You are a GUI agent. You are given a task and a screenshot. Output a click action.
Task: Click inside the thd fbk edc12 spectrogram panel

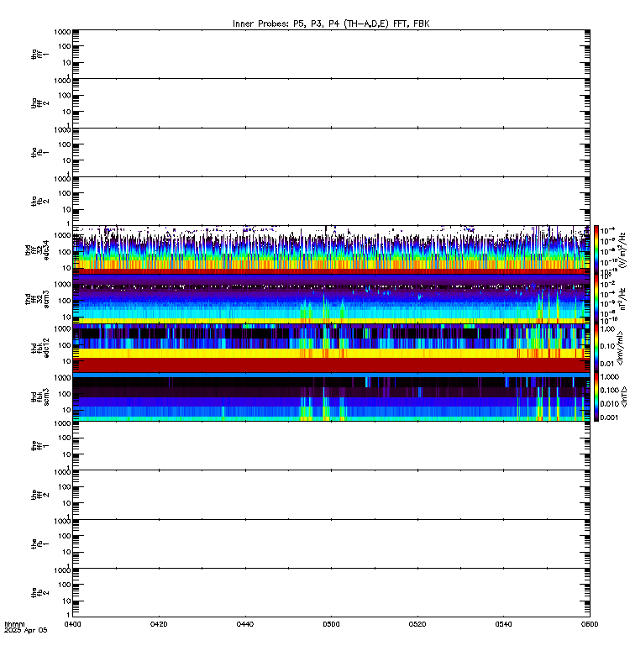click(x=331, y=348)
